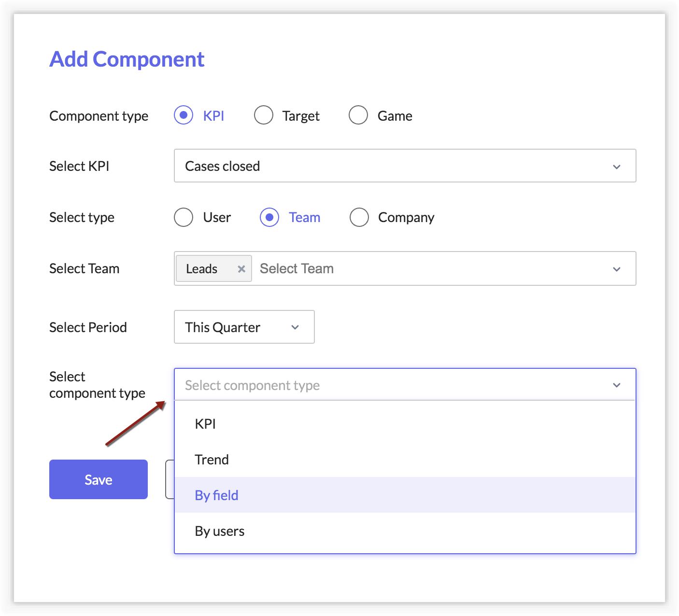Expand the Select Team dropdown arrow
Image resolution: width=679 pixels, height=616 pixels.
tap(617, 269)
